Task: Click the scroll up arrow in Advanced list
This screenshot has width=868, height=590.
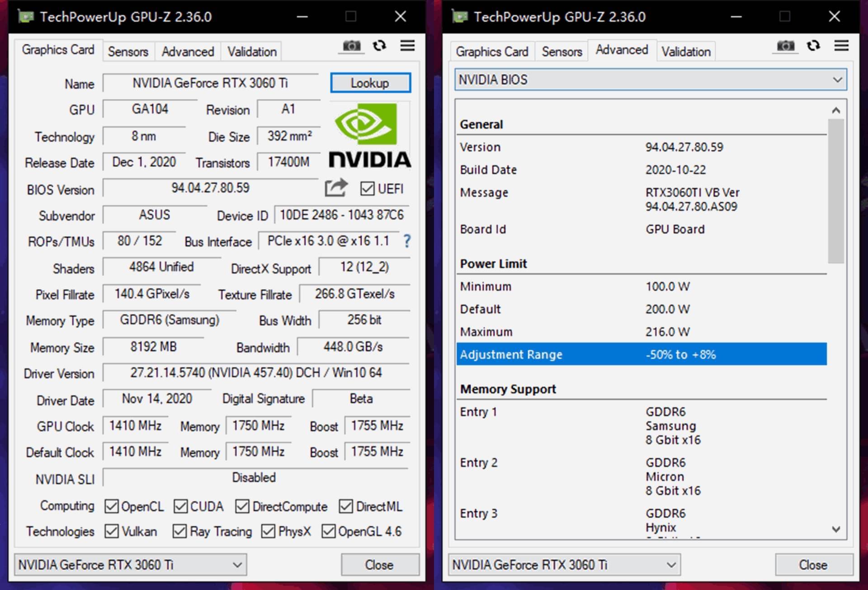Action: [x=836, y=110]
